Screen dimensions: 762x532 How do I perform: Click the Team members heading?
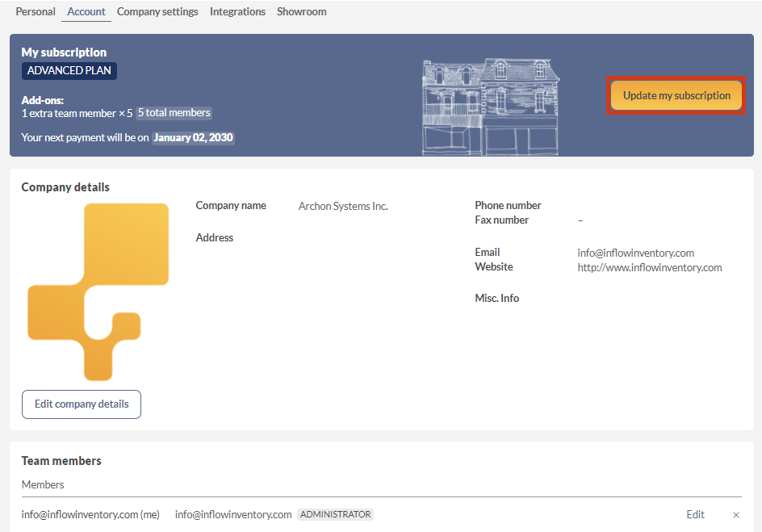pyautogui.click(x=61, y=461)
